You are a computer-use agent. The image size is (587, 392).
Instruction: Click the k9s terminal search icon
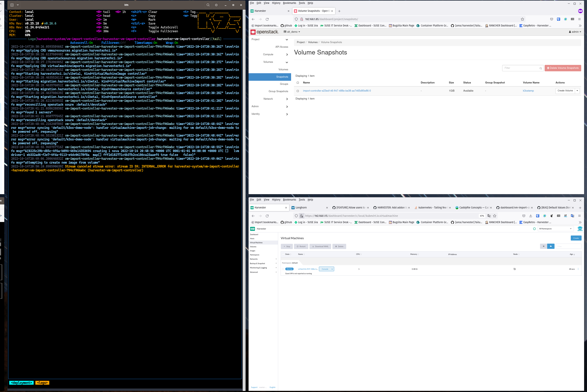click(x=208, y=5)
